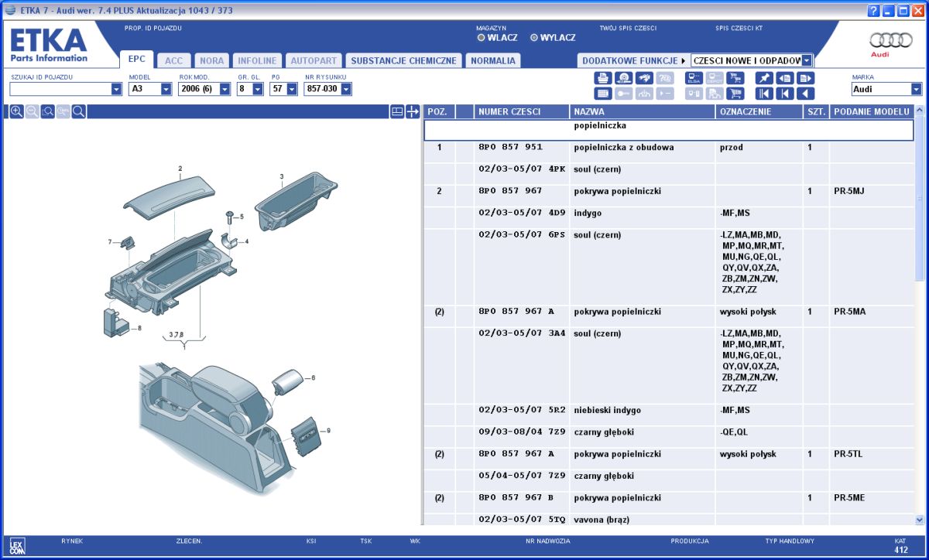Click the certificate seal icon next to print
The height and width of the screenshot is (560, 929).
point(624,78)
